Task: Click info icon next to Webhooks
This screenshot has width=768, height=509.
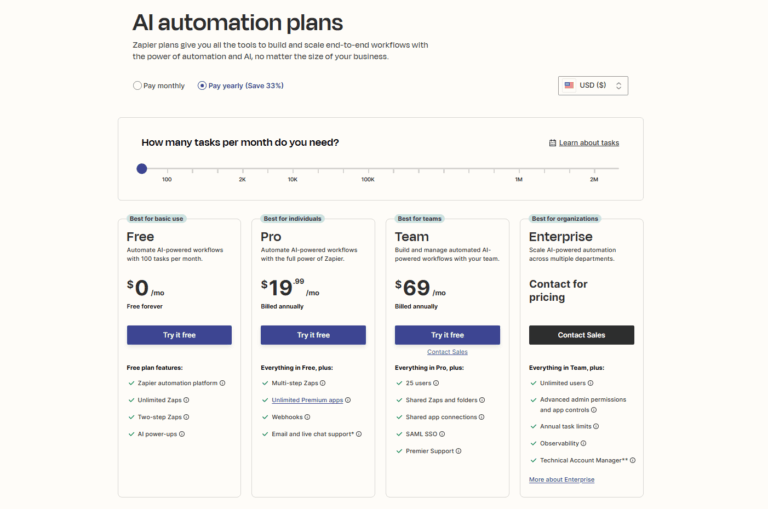Action: (x=307, y=417)
